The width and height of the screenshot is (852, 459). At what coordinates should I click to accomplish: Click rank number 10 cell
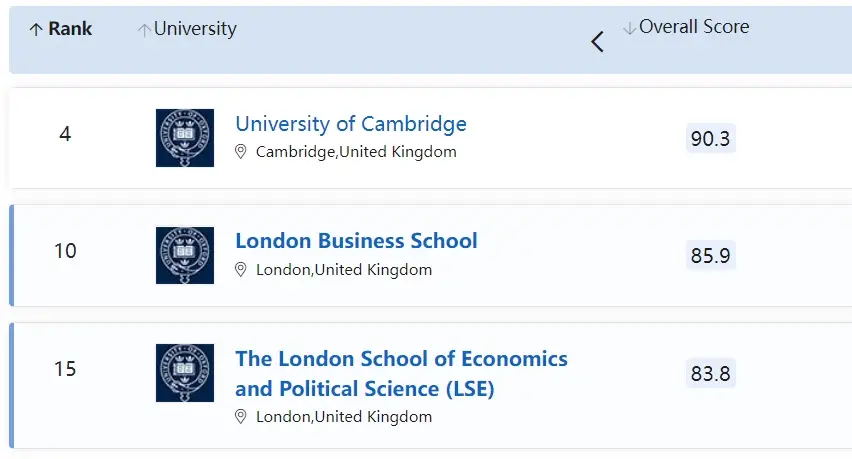(x=65, y=251)
